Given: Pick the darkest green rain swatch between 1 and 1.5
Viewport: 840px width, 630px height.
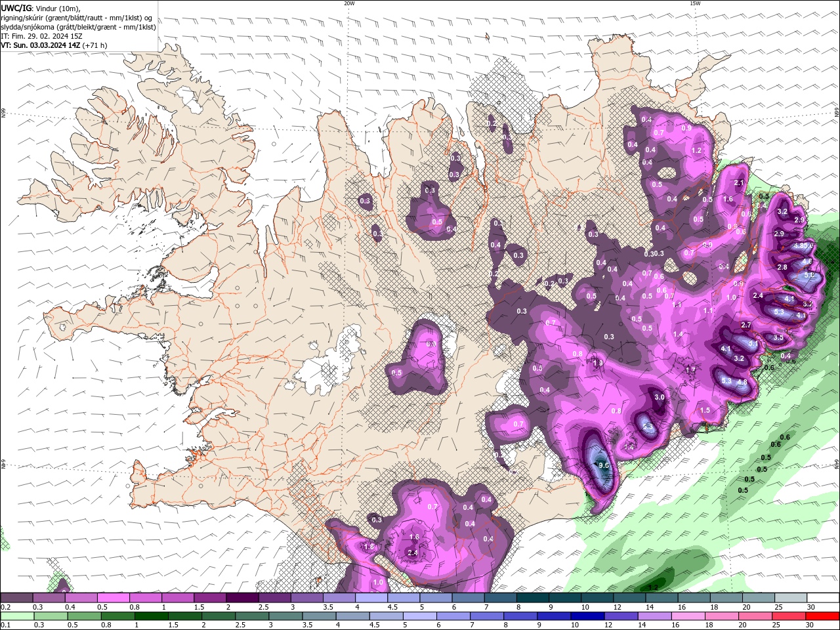Looking at the screenshot, I should [x=151, y=616].
